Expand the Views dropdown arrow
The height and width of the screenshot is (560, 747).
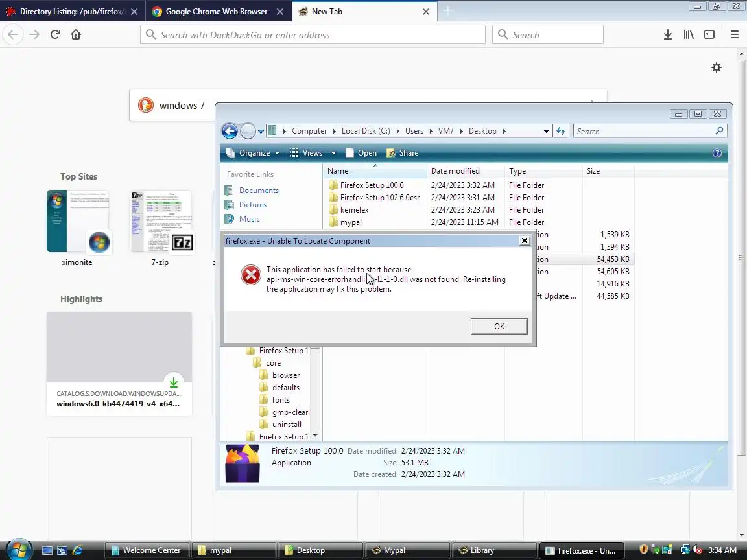[x=333, y=153]
